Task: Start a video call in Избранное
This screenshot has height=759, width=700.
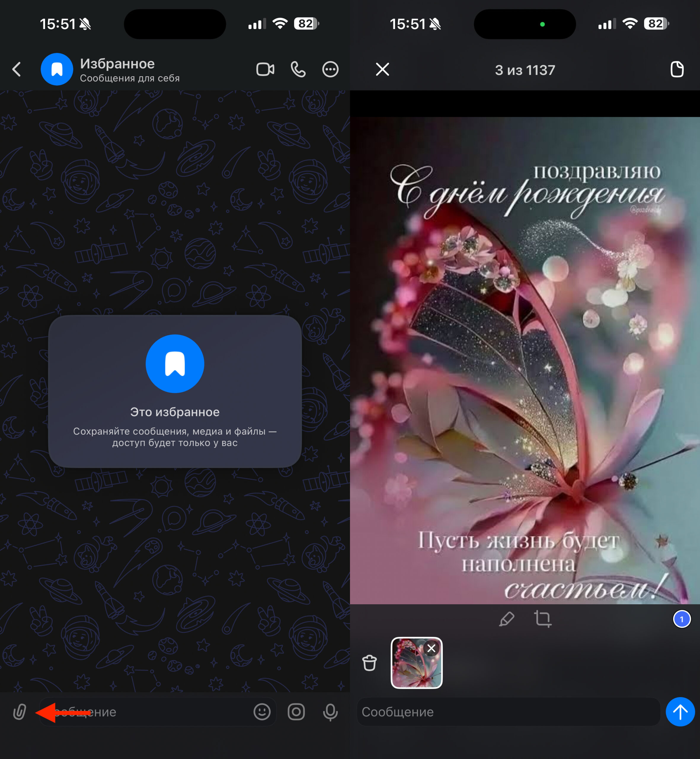Action: 265,69
